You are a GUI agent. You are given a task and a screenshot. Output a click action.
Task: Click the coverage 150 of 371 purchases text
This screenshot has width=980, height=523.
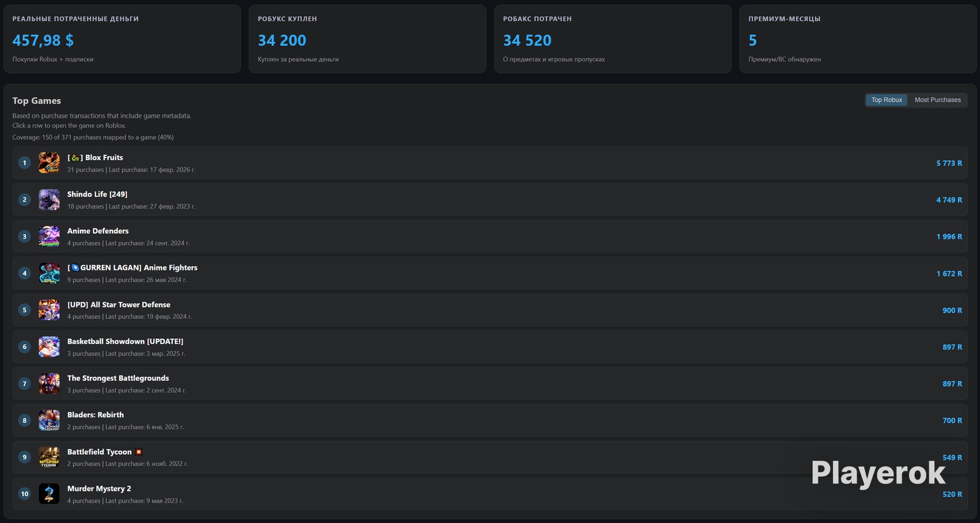pos(93,138)
